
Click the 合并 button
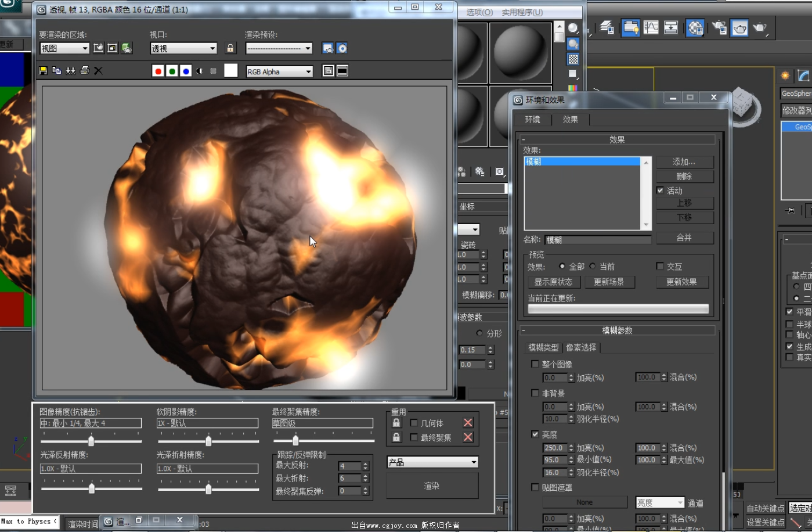pos(684,238)
